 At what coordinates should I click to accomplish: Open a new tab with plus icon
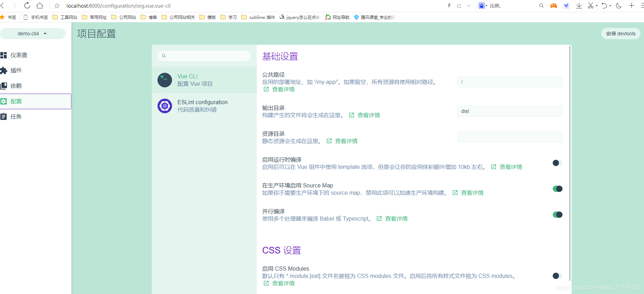click(x=631, y=6)
